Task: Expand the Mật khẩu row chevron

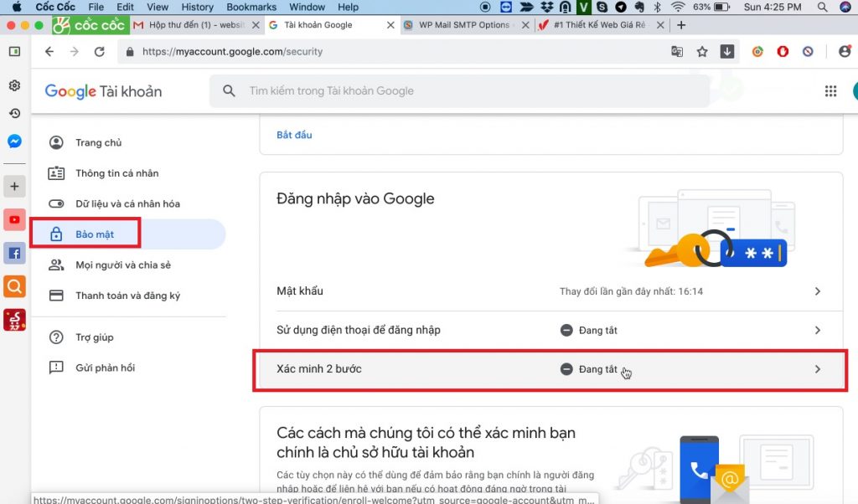Action: [818, 291]
